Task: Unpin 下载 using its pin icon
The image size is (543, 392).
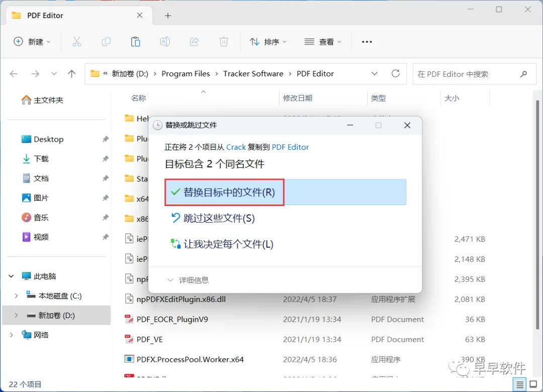Action: pos(105,159)
